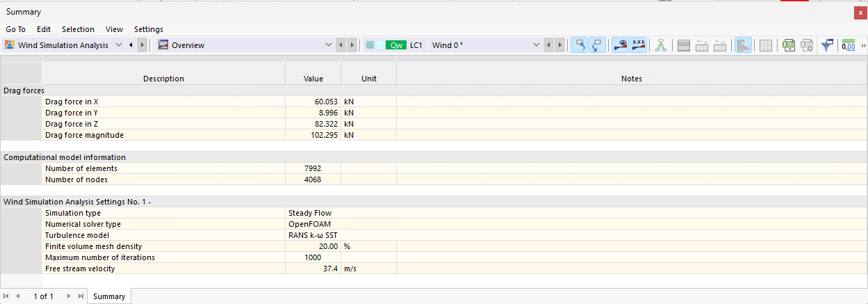Screen dimensions: 868x304
Task: Expand the Overview table dropdown
Action: pos(329,45)
